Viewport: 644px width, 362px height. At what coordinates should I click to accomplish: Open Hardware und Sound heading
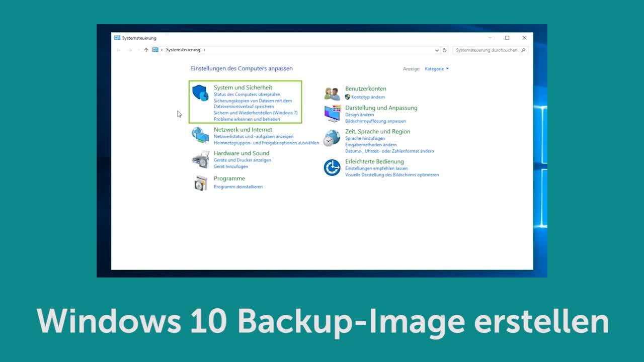(242, 153)
